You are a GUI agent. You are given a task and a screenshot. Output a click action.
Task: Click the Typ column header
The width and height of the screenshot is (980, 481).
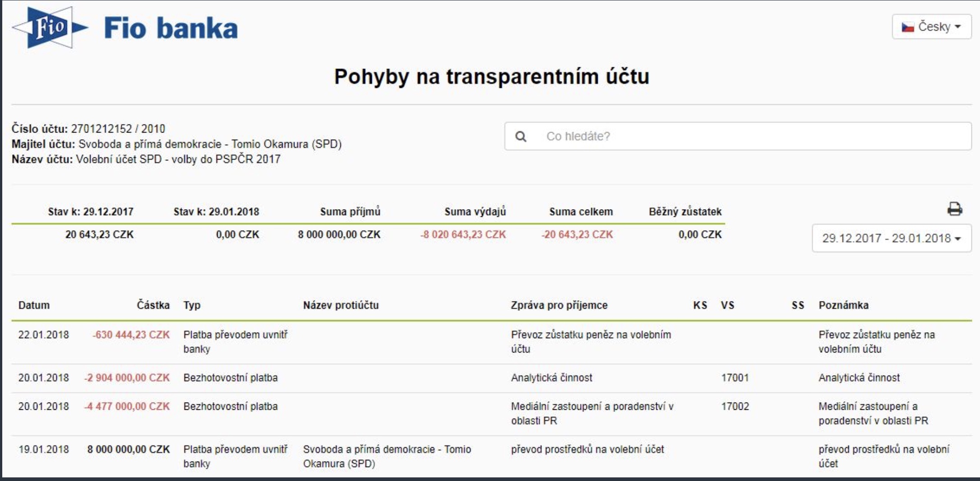pos(192,305)
